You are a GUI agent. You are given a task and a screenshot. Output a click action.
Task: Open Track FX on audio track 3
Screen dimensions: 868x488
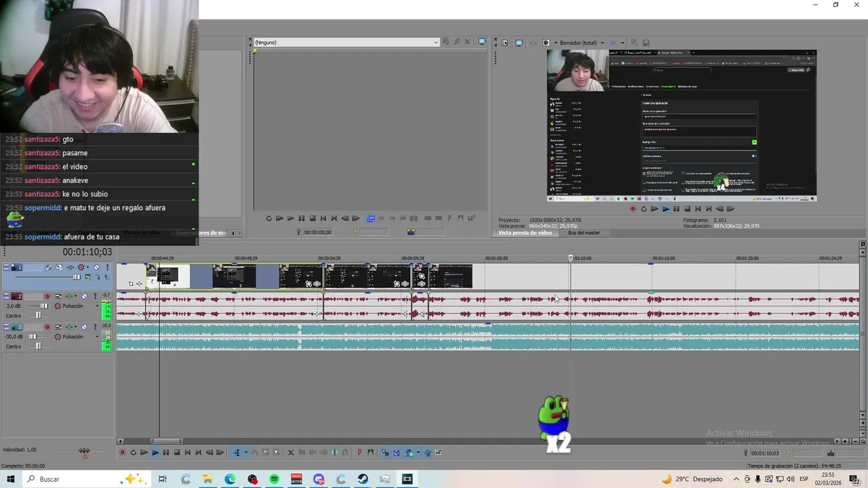[x=68, y=327]
